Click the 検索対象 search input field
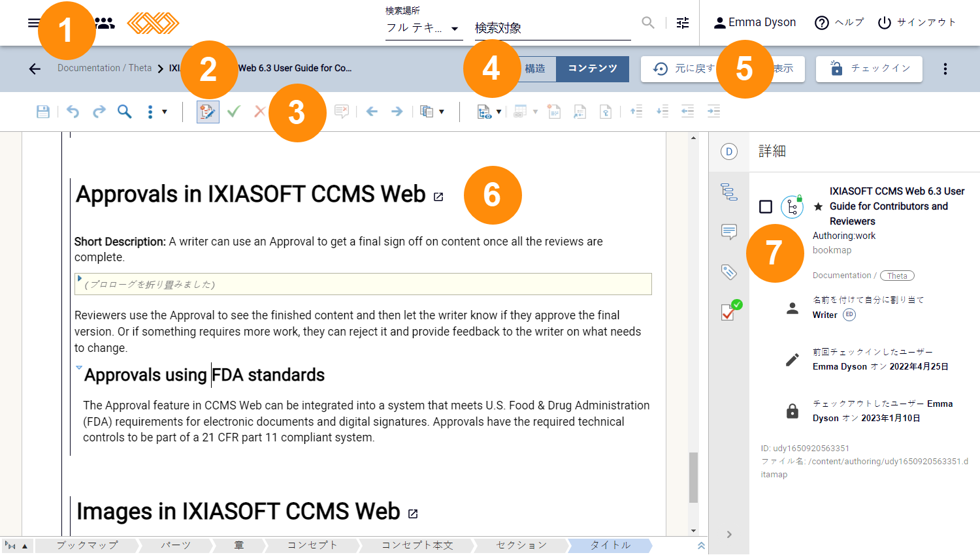 tap(553, 28)
